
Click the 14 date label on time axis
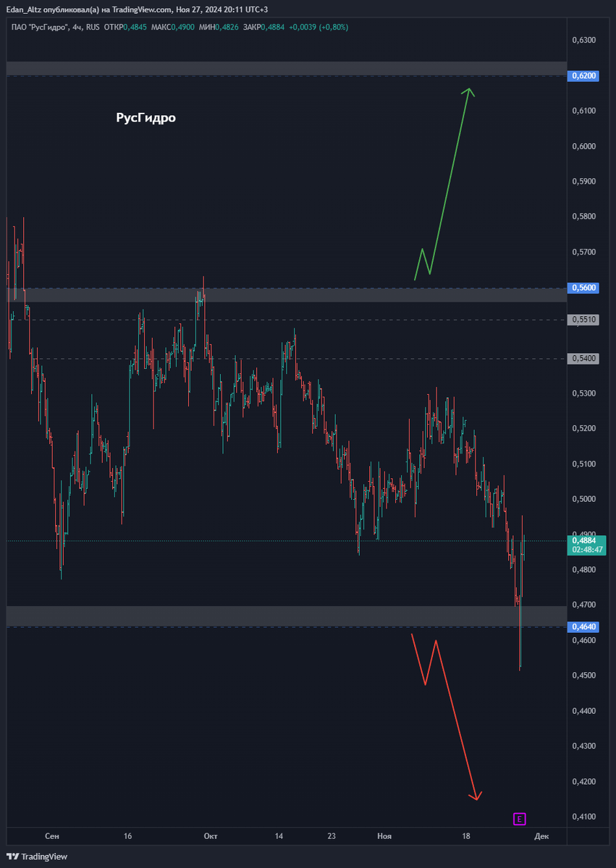pyautogui.click(x=279, y=836)
